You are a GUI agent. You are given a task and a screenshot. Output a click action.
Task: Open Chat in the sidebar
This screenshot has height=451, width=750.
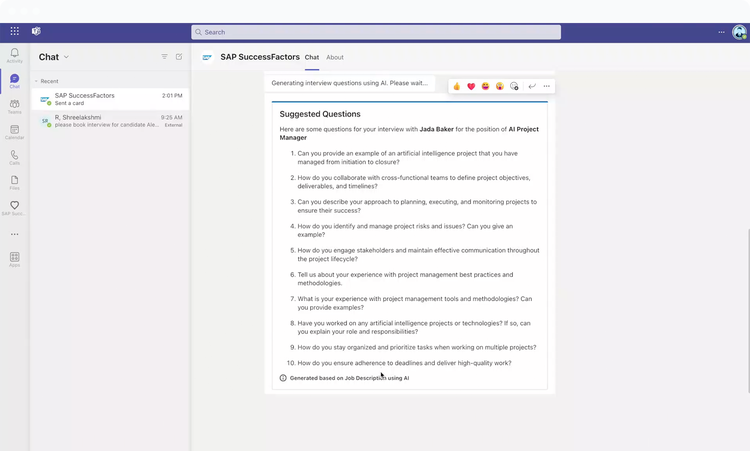14,81
